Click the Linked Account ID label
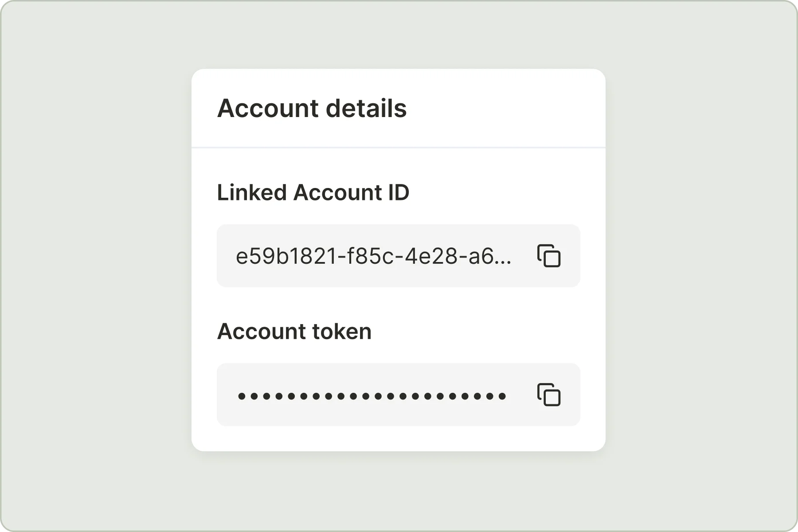Screen dimensions: 798x532 pos(313,192)
